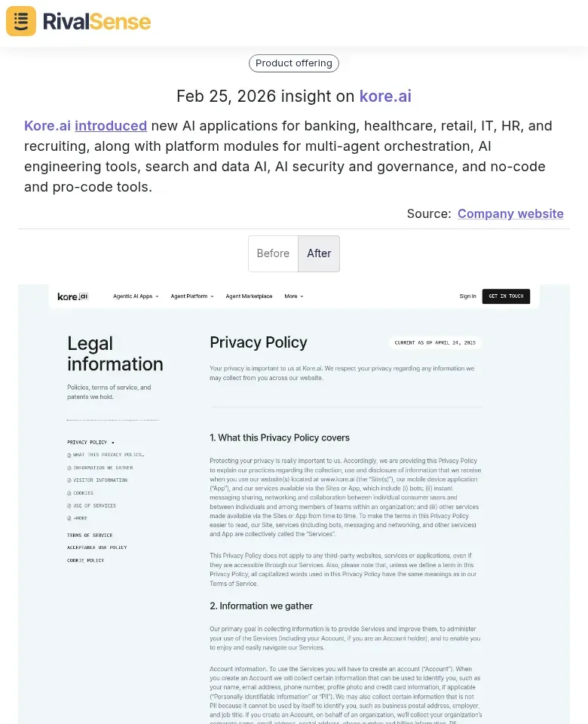Click the Product offering tag
This screenshot has height=724, width=588.
click(294, 63)
